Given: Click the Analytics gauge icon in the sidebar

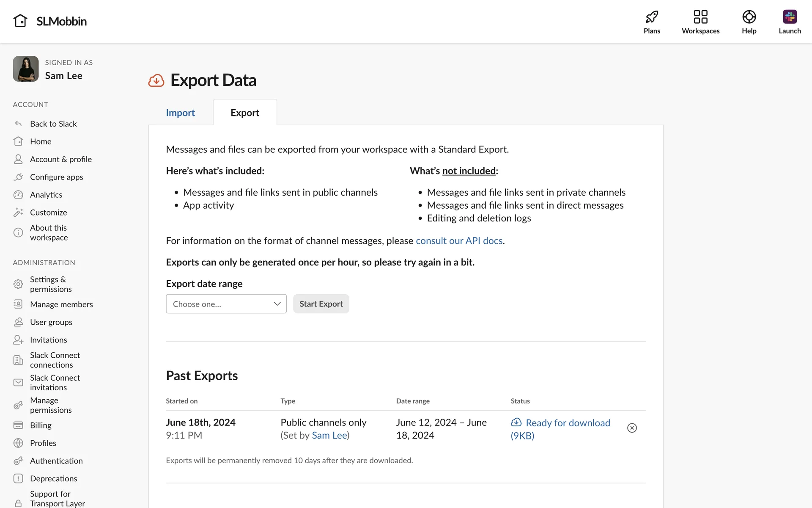Looking at the screenshot, I should point(18,195).
